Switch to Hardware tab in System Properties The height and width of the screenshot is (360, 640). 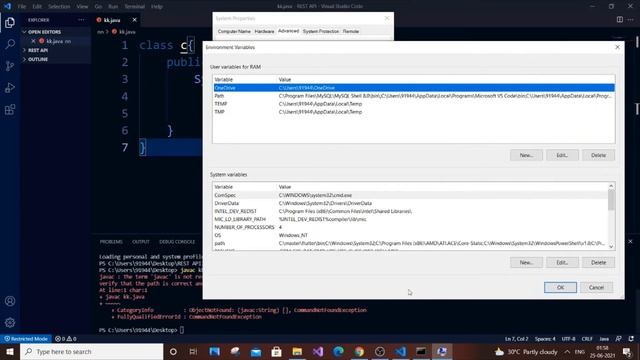[x=264, y=31]
